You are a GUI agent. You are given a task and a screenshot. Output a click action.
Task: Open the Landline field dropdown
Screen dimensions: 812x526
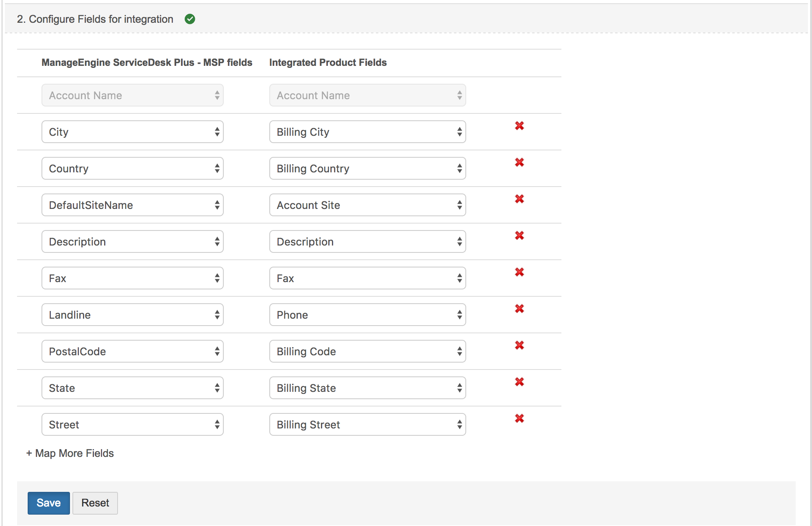[132, 315]
